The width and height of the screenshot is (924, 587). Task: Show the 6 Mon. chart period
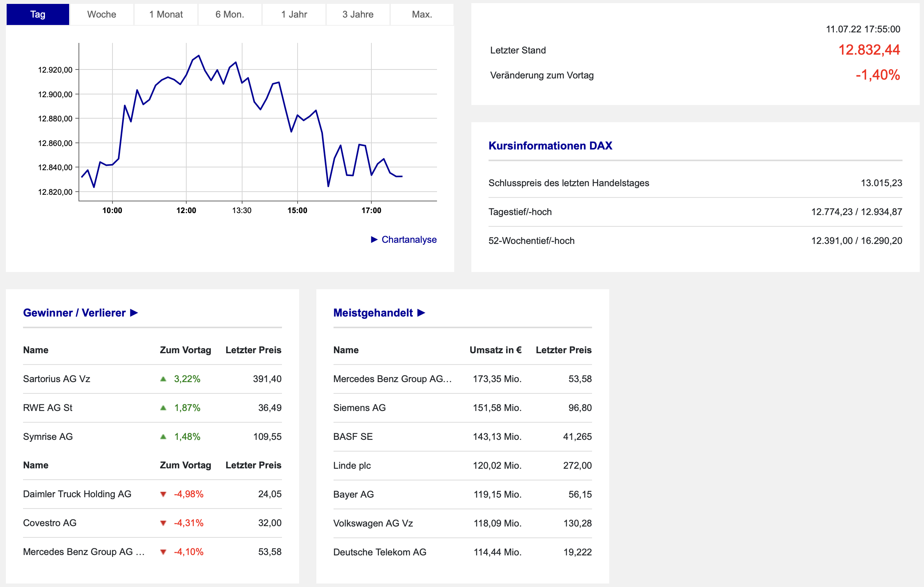click(x=230, y=14)
